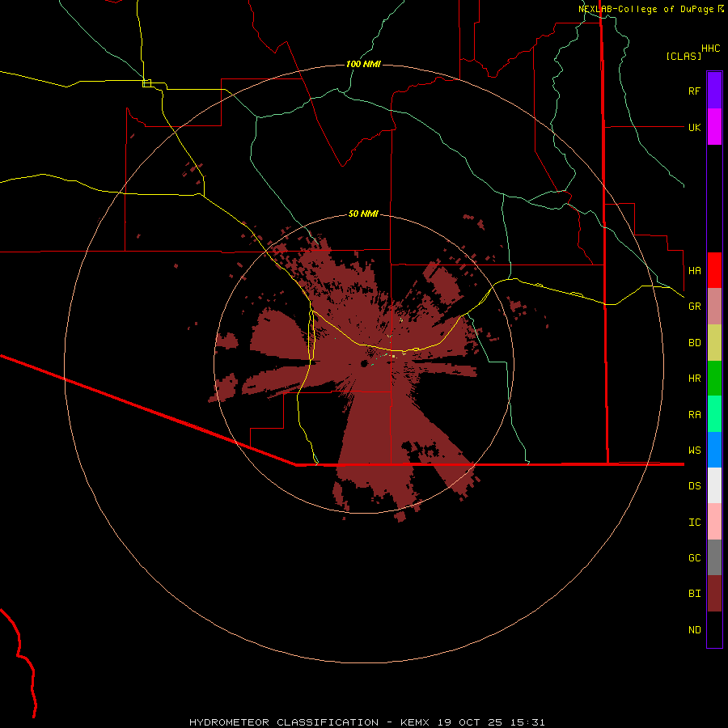Click the '15:31' timestamp
728x728 pixels.
coord(529,722)
